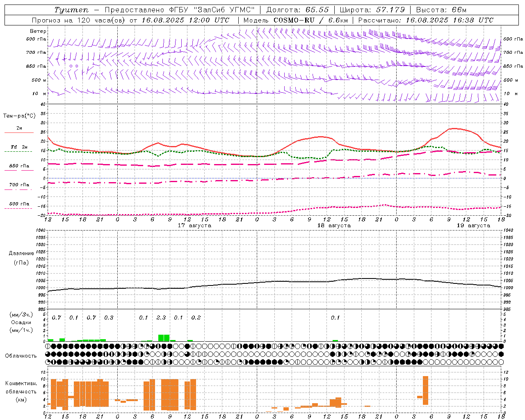Click the (км) convective height unit label
The width and height of the screenshot is (525, 420).
pos(21,399)
